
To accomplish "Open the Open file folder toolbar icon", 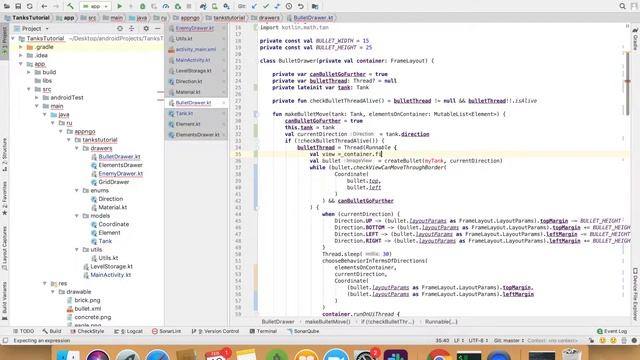I will click(7, 6).
